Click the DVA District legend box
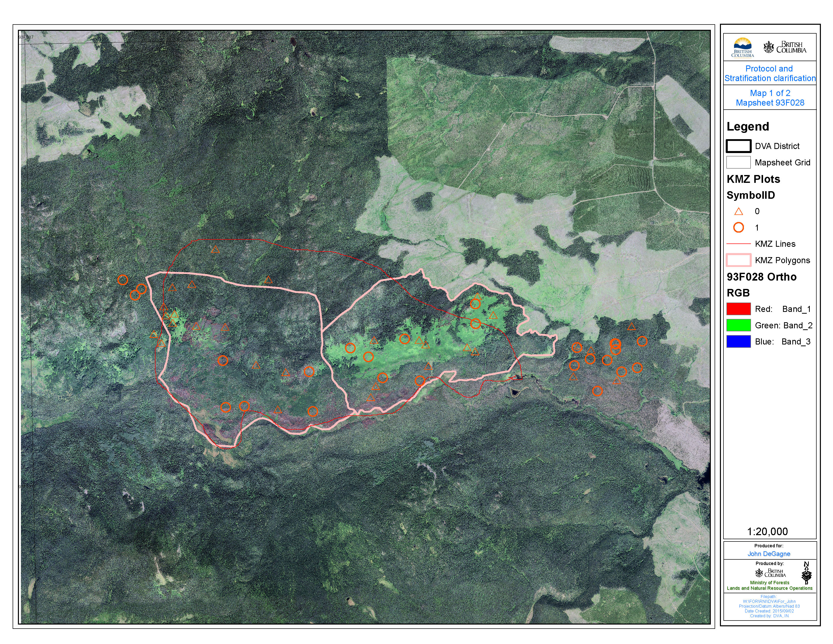The width and height of the screenshot is (833, 644). 738,146
